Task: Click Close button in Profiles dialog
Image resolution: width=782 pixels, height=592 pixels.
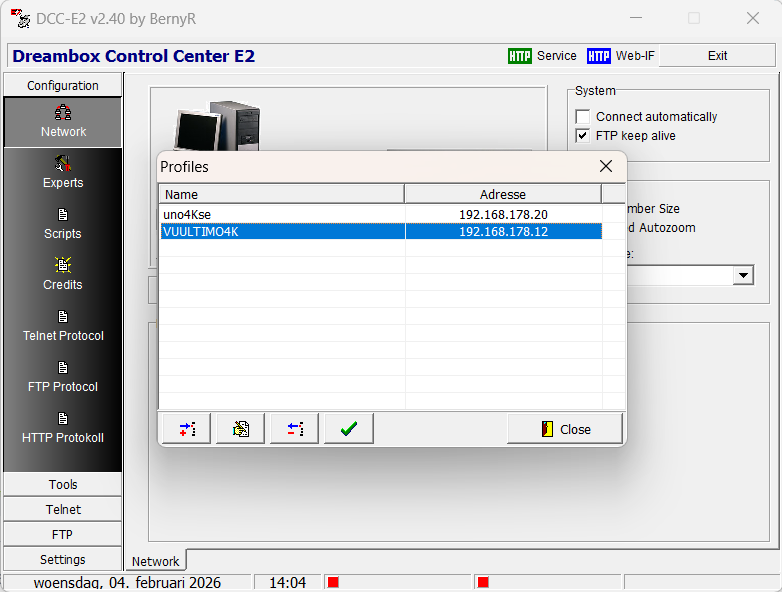Action: tap(565, 429)
